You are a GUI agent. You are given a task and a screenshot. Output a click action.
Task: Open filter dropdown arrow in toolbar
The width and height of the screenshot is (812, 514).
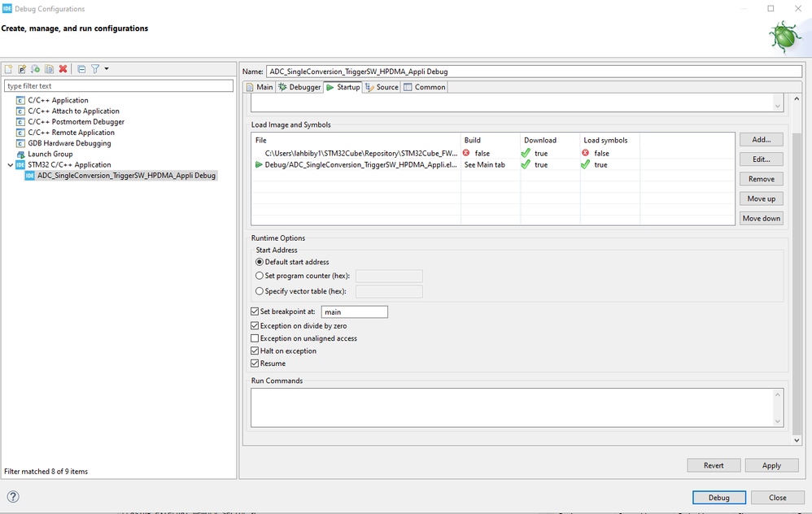(x=107, y=69)
